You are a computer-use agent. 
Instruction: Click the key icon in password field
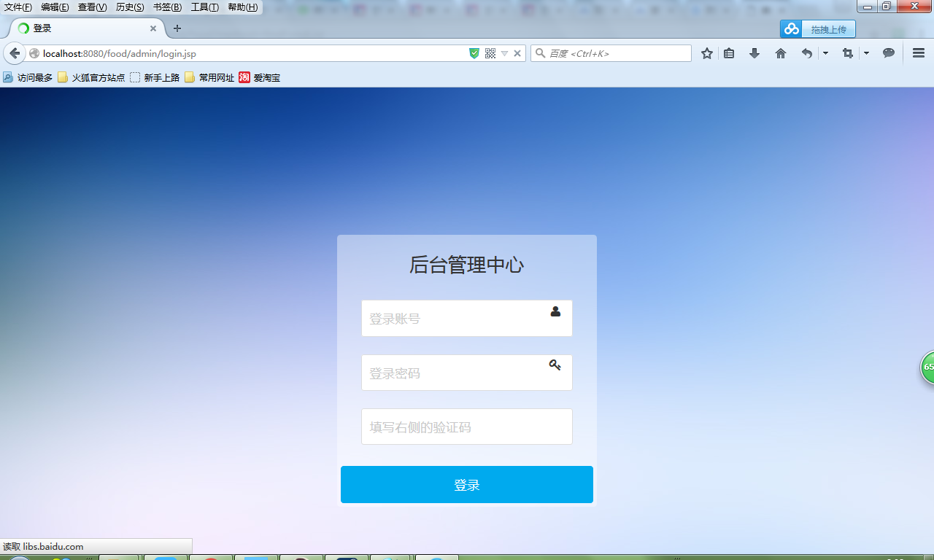point(555,365)
